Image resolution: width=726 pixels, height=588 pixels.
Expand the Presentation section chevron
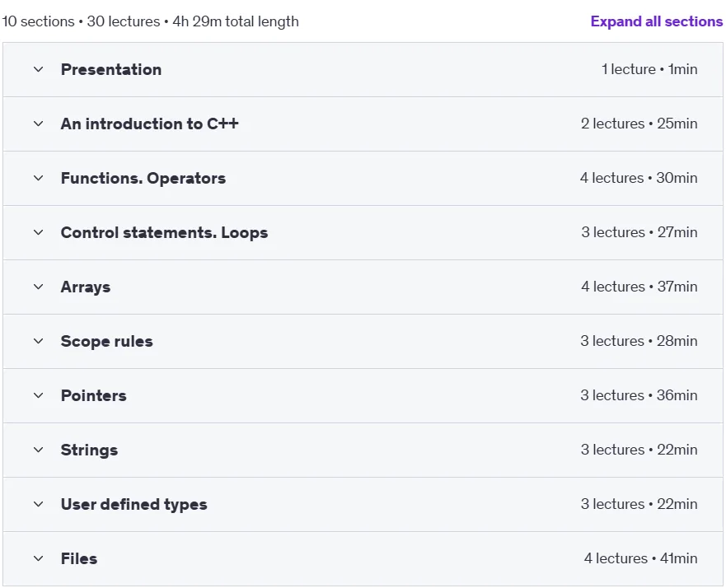(x=39, y=69)
